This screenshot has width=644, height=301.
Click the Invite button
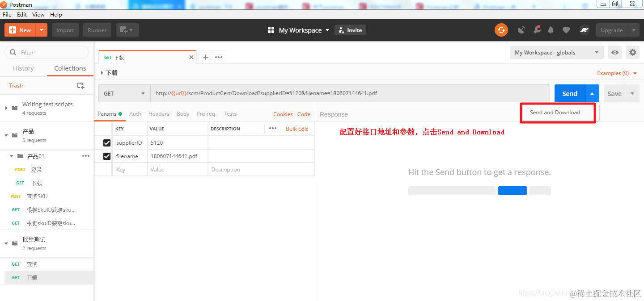pos(350,30)
